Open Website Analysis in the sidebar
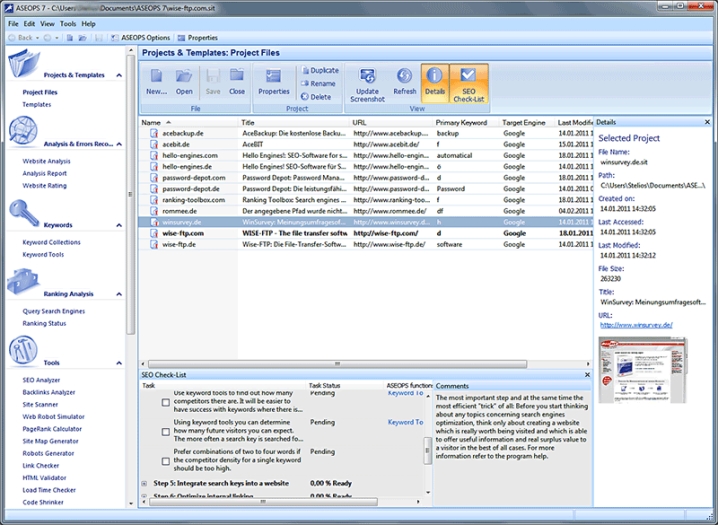Image resolution: width=718 pixels, height=525 pixels. click(x=46, y=160)
